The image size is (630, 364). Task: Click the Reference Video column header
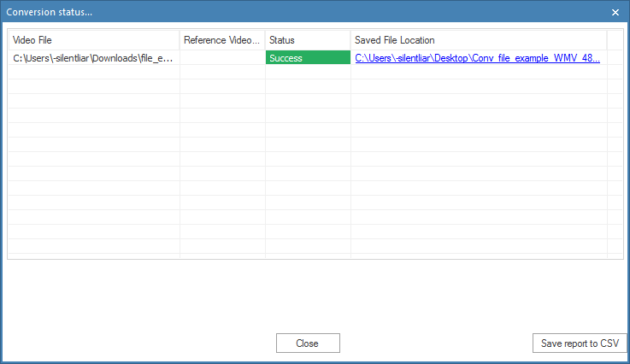[222, 40]
